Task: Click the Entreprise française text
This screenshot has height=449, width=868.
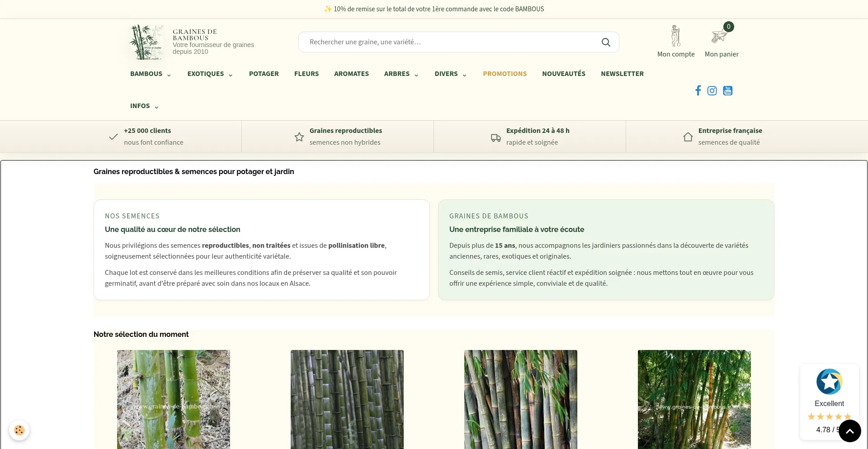Action: [x=730, y=131]
